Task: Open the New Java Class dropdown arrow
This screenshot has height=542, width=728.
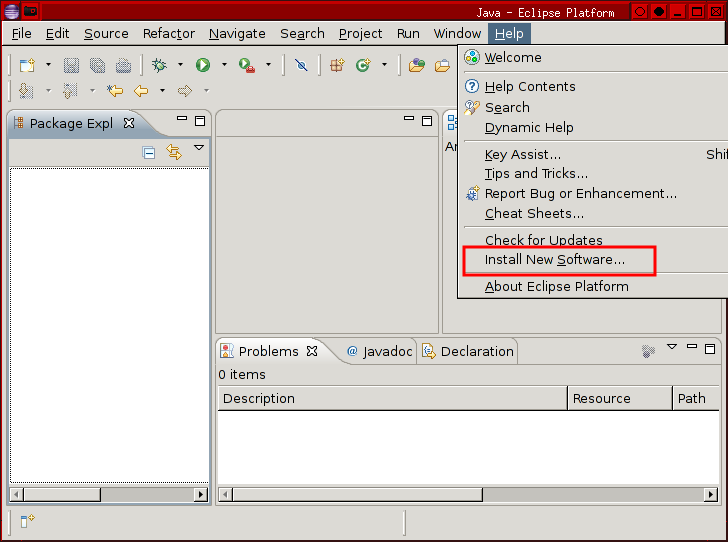Action: [x=384, y=65]
